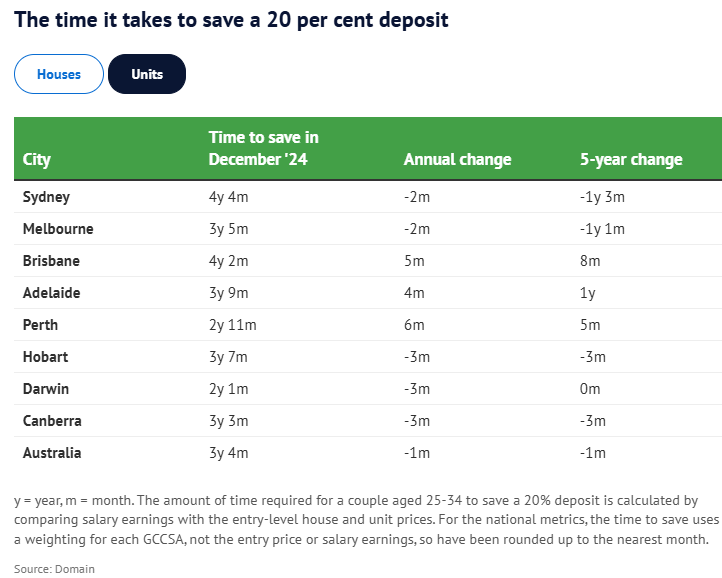The width and height of the screenshot is (722, 578).
Task: Select the Sydney row label
Action: point(46,197)
